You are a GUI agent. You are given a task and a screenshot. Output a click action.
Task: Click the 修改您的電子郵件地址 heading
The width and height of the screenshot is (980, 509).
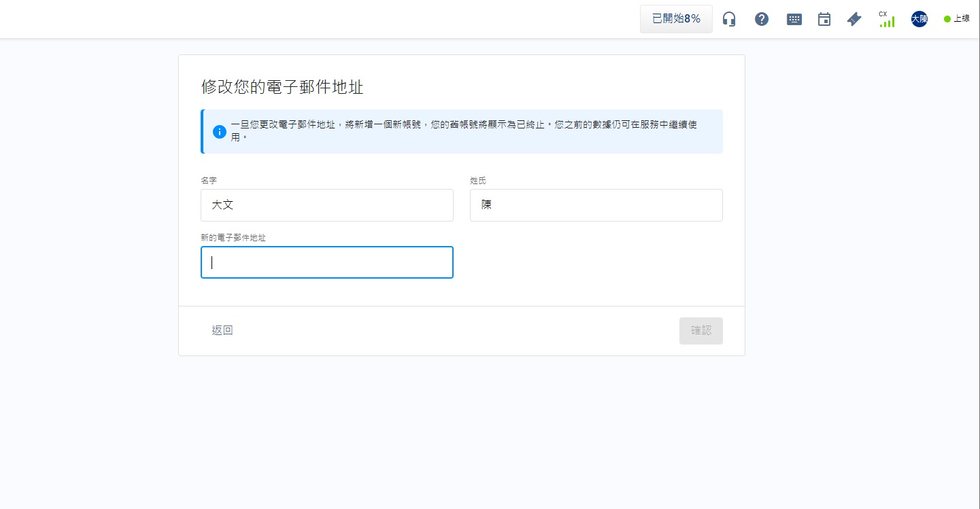[x=282, y=87]
